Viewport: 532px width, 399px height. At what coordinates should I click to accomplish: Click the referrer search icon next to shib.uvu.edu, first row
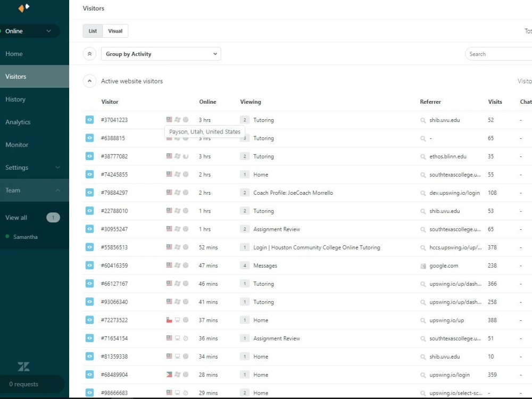point(423,120)
